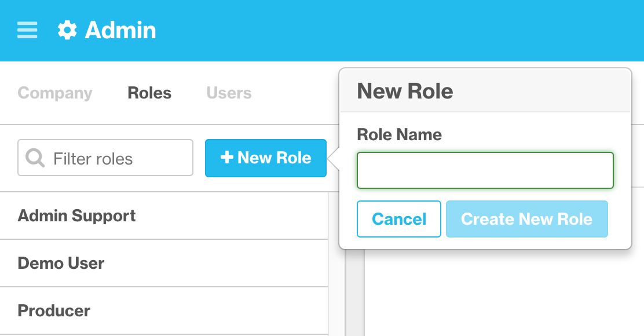644x336 pixels.
Task: Go to the Users tab
Action: [229, 93]
